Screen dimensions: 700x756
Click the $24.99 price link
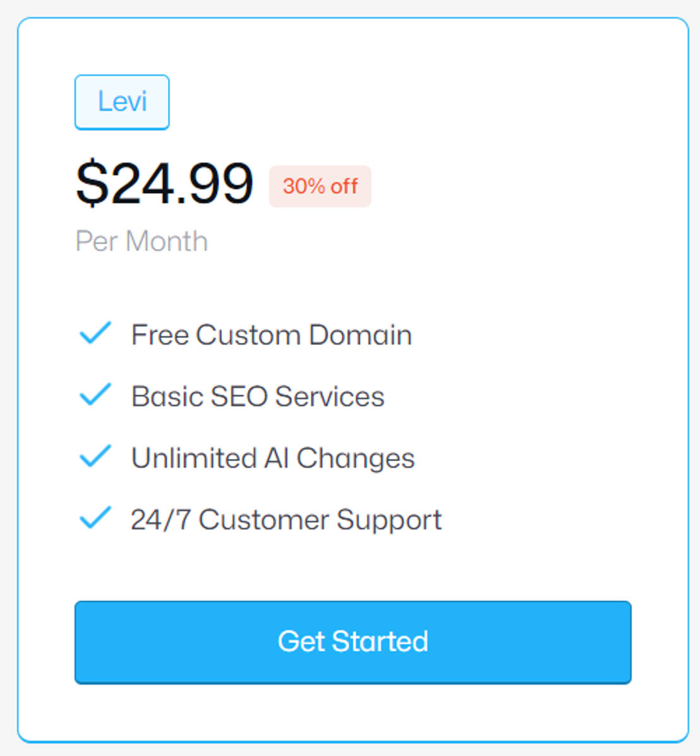click(164, 183)
